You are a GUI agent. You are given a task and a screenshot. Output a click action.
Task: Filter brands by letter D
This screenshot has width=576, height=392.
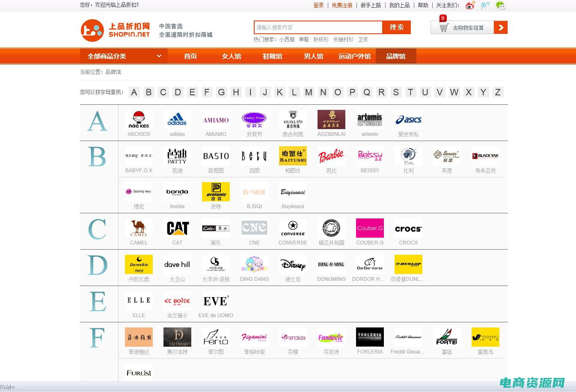pos(178,92)
